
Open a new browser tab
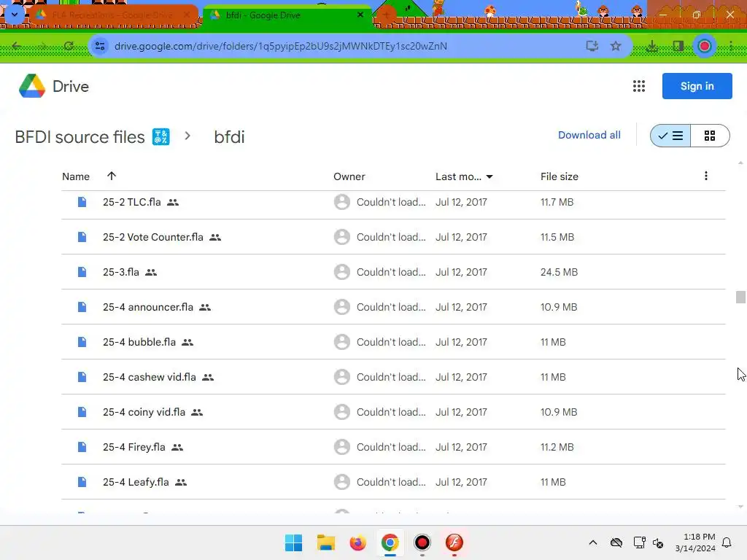(387, 15)
